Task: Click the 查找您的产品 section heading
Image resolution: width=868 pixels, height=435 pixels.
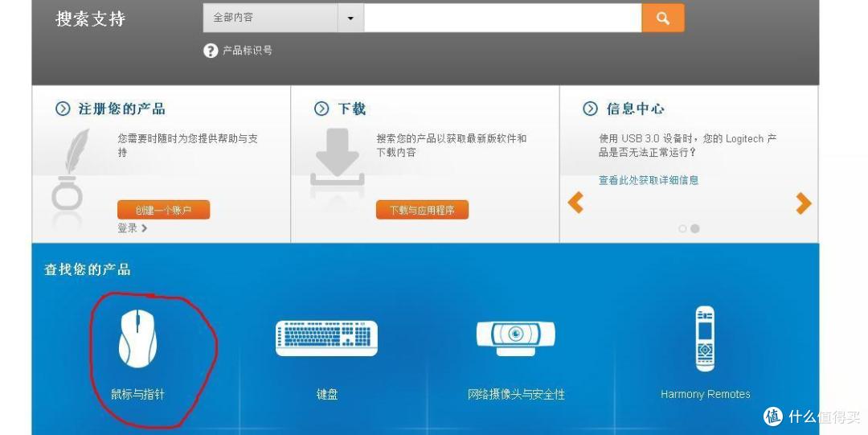Action: coord(88,270)
